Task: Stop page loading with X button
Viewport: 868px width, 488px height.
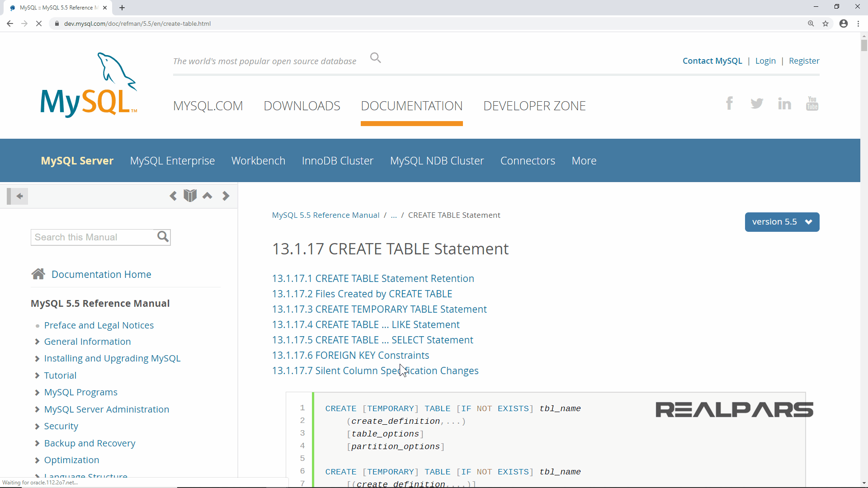Action: [x=39, y=23]
